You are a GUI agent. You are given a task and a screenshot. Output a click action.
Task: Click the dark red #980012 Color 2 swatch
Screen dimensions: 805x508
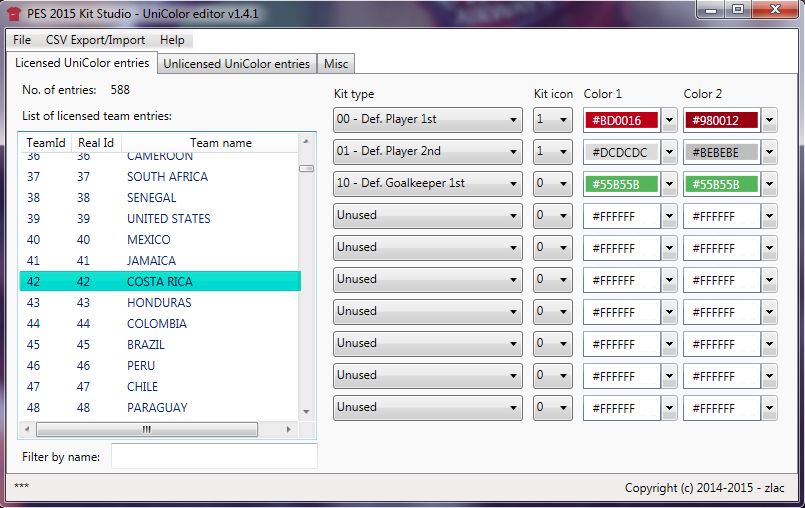coord(721,120)
